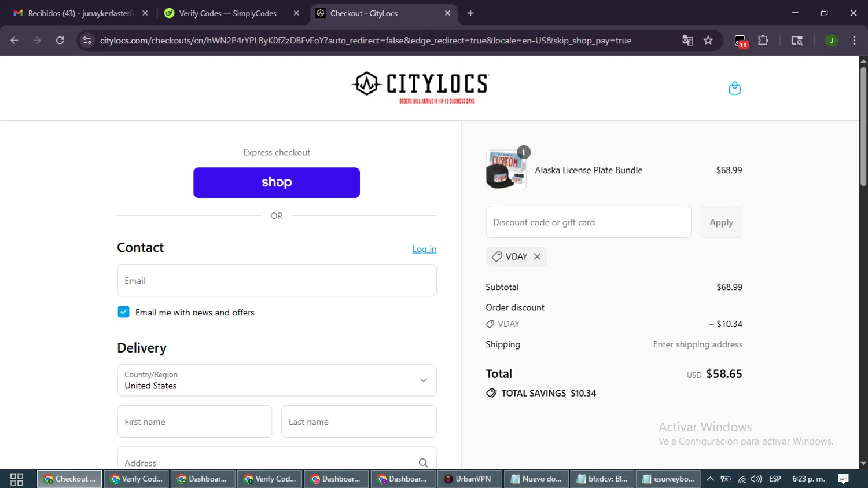Click the Discount code or gift card field

[589, 222]
